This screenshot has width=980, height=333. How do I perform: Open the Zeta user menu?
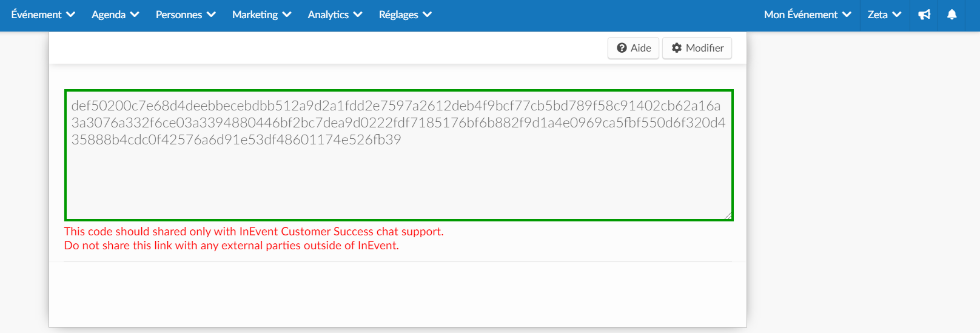[884, 15]
